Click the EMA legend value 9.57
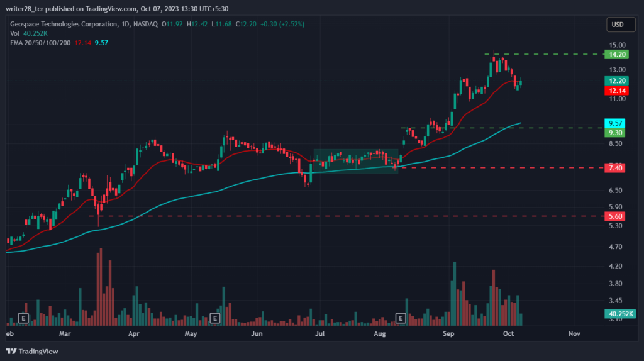Image resolution: width=644 pixels, height=361 pixels. click(x=101, y=43)
